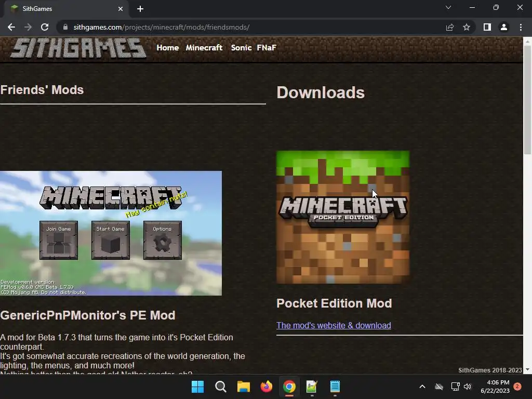Open the Notepad taskbar icon
The image size is (532, 399).
pos(335,387)
